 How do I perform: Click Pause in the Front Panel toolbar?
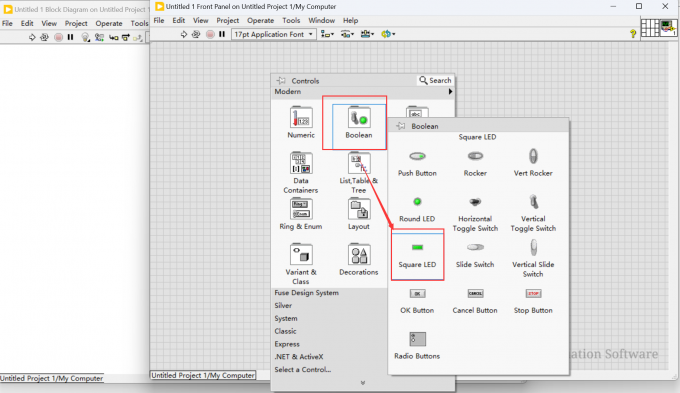[222, 34]
